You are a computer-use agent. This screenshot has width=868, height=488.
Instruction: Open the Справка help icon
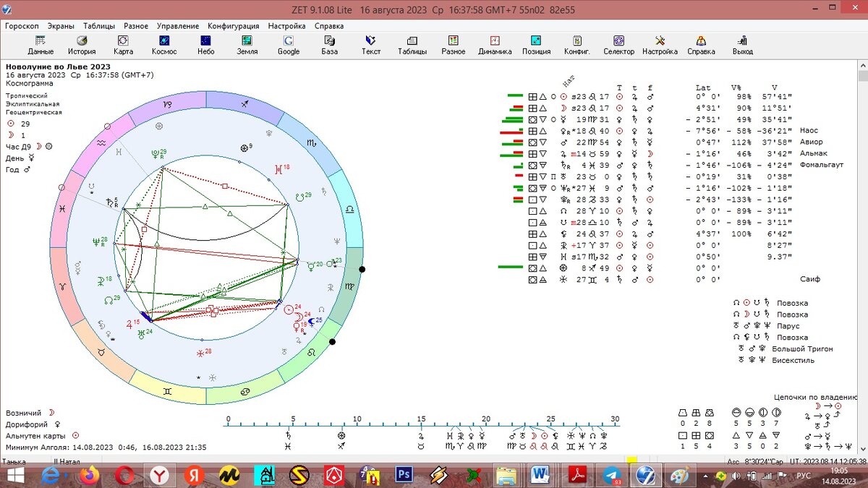point(701,46)
